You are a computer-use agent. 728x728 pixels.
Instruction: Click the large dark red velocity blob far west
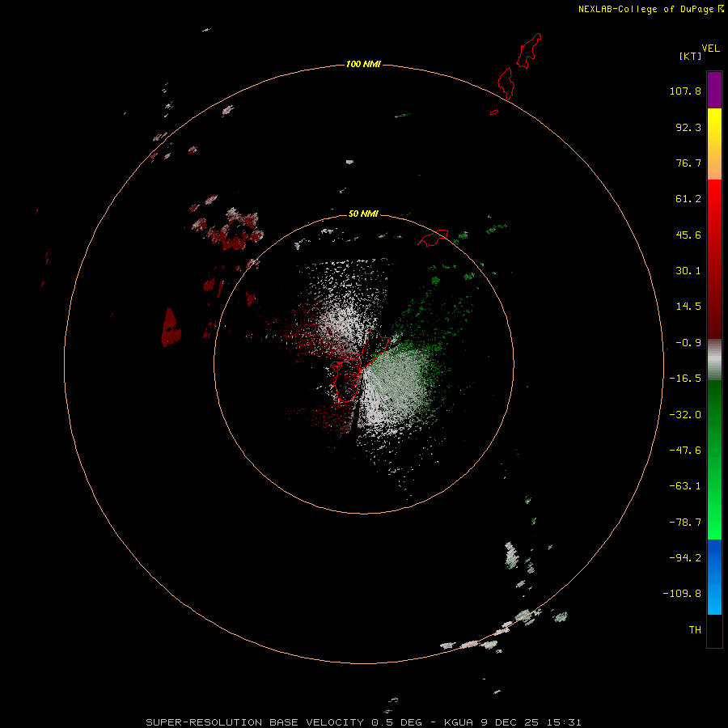click(171, 327)
